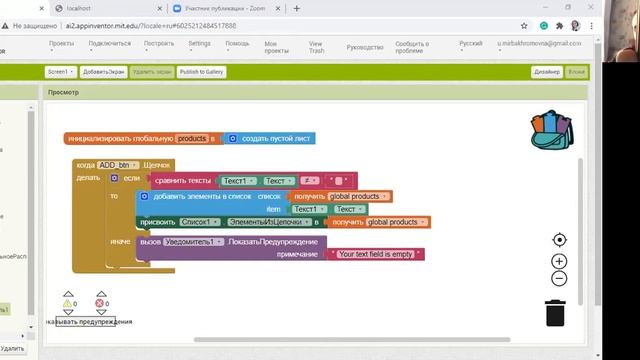Click the workspace horizontal scrollbar
This screenshot has width=640, height=360.
(x=352, y=340)
